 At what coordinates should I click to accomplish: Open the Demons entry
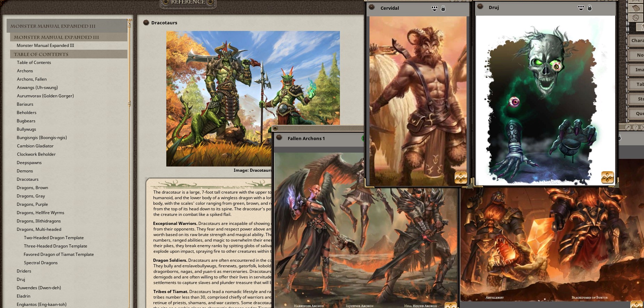pyautogui.click(x=25, y=171)
